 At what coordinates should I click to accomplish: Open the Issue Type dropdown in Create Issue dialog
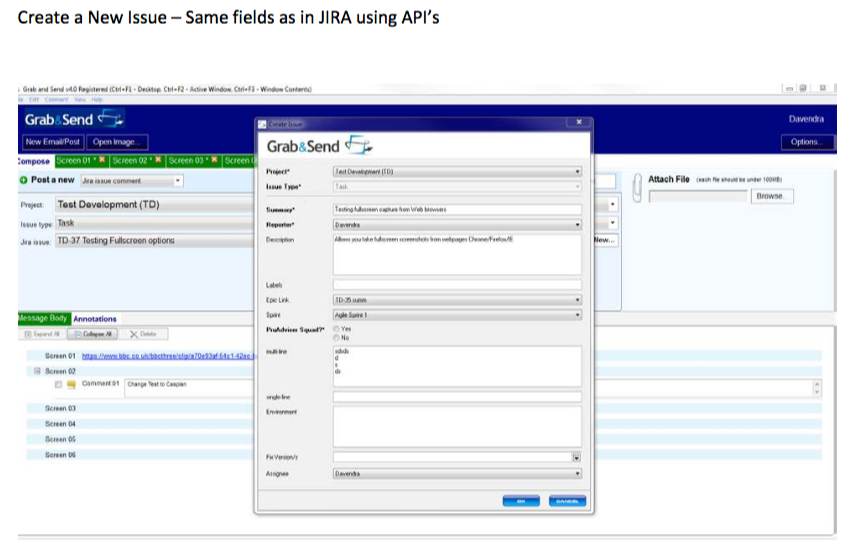coord(577,187)
